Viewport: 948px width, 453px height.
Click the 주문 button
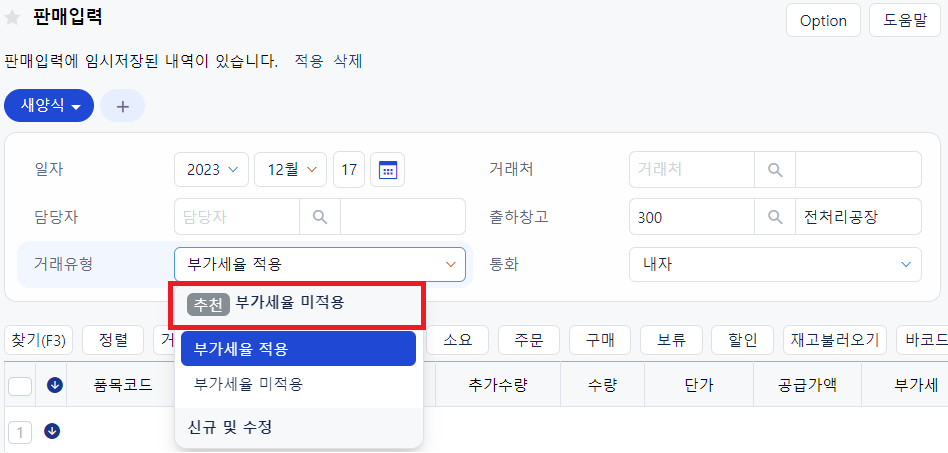point(529,341)
